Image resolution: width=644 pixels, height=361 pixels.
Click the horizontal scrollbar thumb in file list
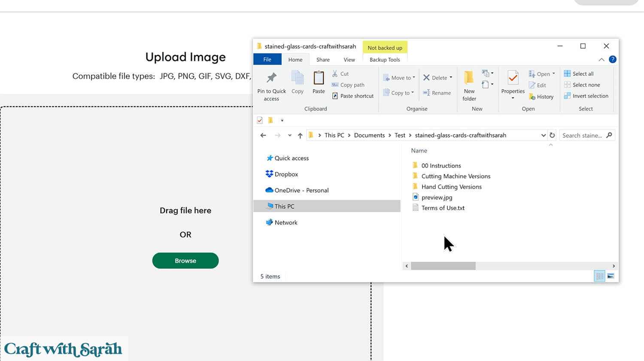coord(443,266)
